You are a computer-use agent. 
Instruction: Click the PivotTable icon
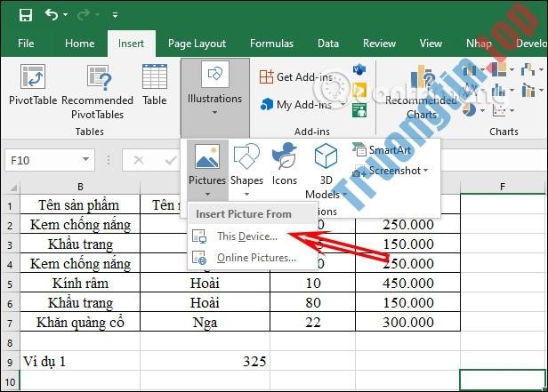(33, 76)
